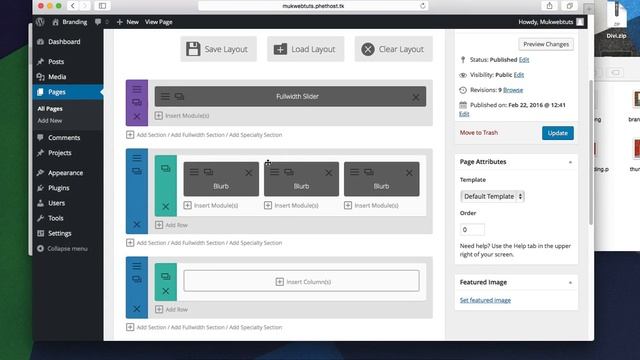640x360 pixels.
Task: Open settings of the first Blurb module
Action: [194, 172]
